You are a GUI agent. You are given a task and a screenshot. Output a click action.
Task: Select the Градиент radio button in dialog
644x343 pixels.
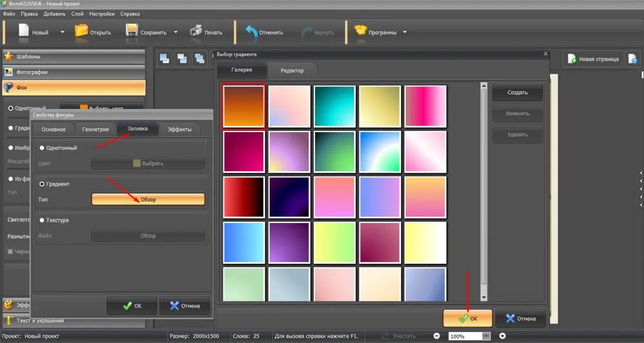[x=42, y=184]
